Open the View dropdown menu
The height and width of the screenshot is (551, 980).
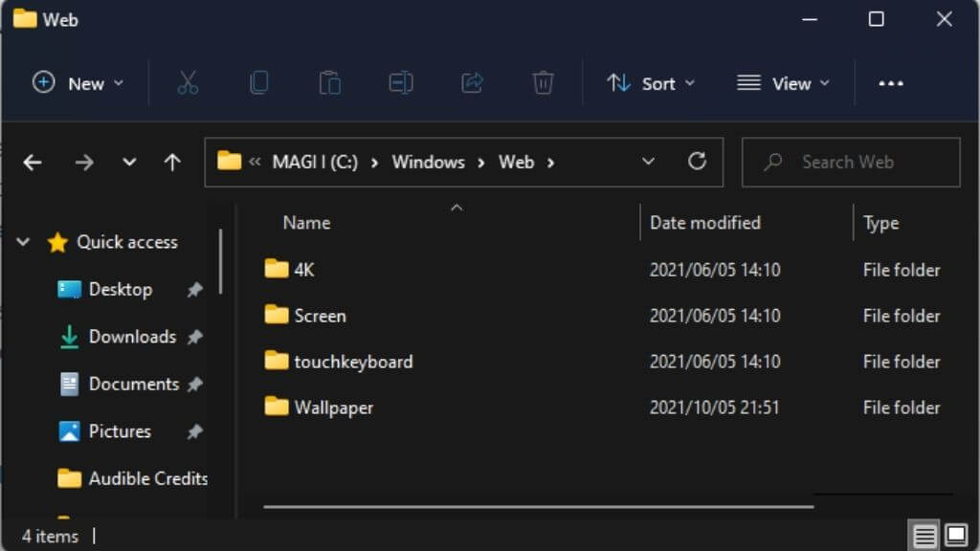click(x=783, y=83)
